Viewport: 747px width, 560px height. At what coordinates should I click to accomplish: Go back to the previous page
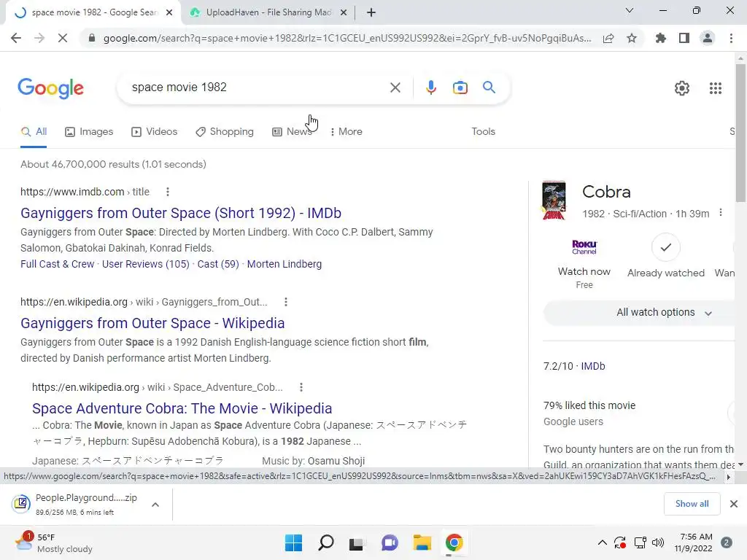(x=16, y=38)
